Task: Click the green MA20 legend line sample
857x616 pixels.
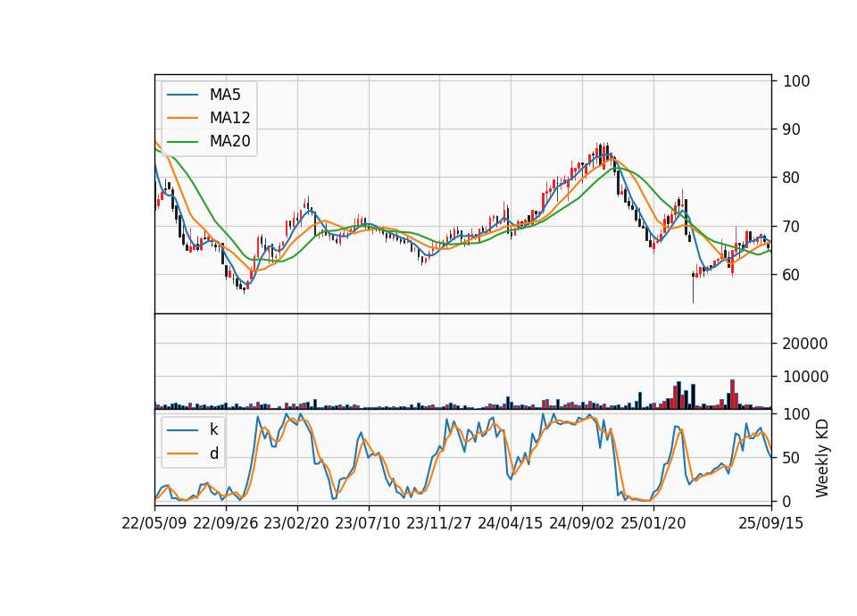Action: click(182, 142)
